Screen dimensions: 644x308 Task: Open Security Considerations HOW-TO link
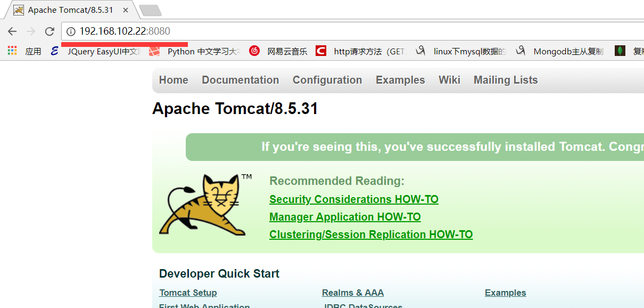[x=354, y=199]
